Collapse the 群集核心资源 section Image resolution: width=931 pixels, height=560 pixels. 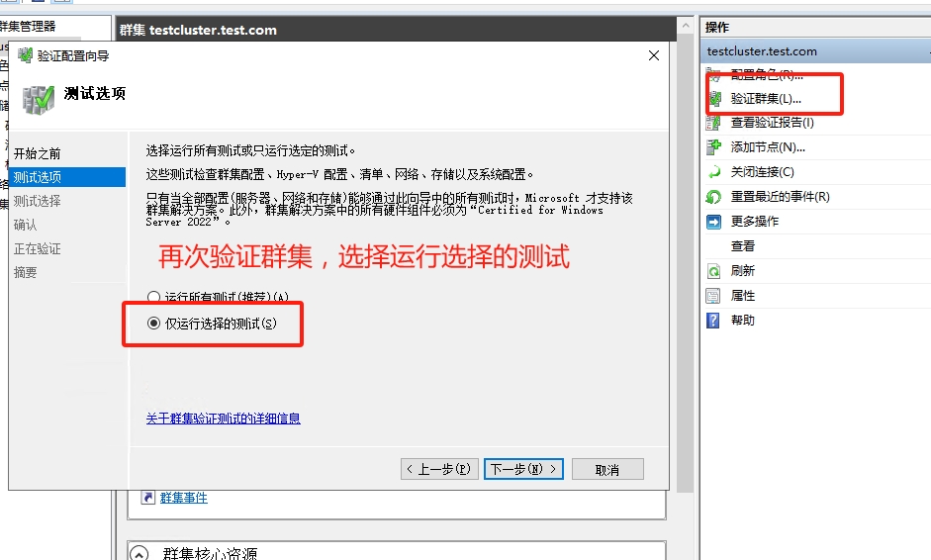(x=139, y=553)
